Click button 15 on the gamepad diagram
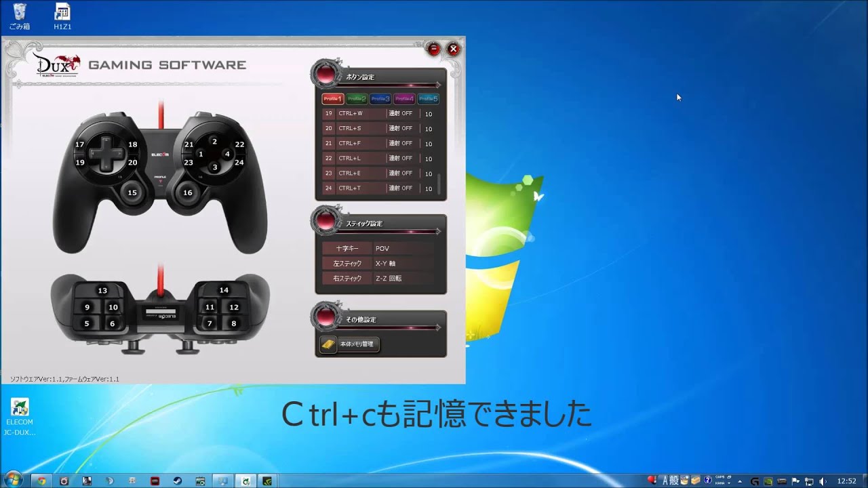The height and width of the screenshot is (488, 868). coord(132,193)
